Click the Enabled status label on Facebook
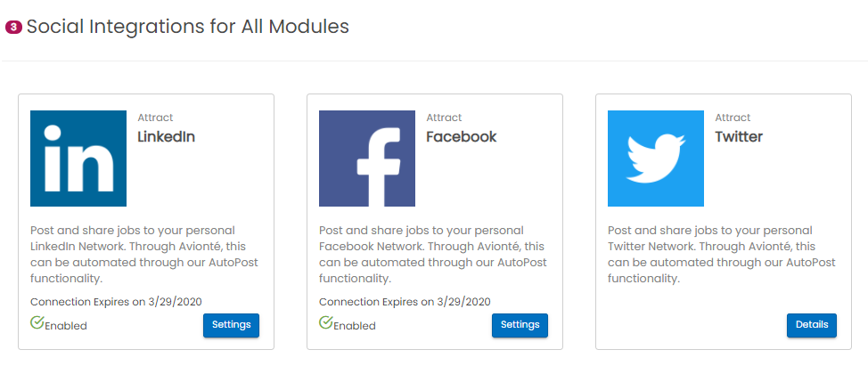This screenshot has height=366, width=868. click(355, 326)
